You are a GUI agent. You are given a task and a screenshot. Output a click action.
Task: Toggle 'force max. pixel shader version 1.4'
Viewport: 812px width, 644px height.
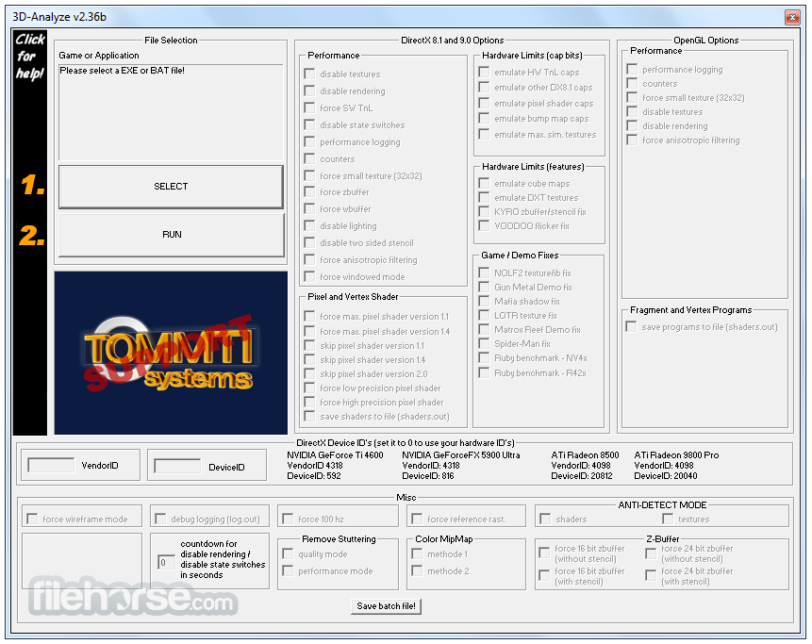pos(309,331)
